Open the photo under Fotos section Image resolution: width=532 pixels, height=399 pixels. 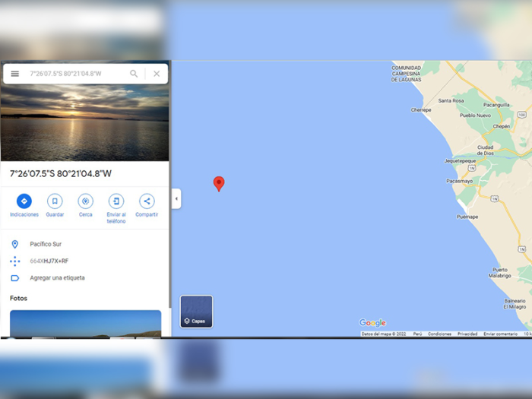[85, 323]
